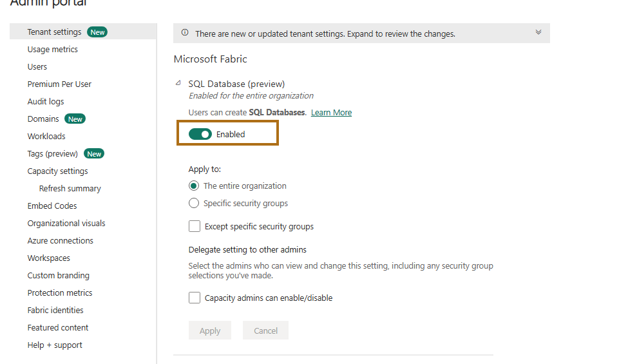This screenshot has height=364, width=619.
Task: Open Organizational visuals page
Action: (x=66, y=223)
